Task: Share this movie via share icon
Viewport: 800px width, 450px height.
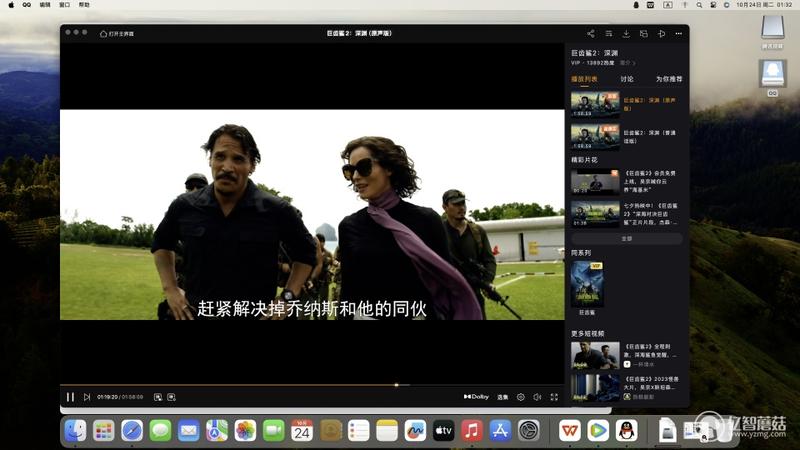Action: pyautogui.click(x=590, y=34)
